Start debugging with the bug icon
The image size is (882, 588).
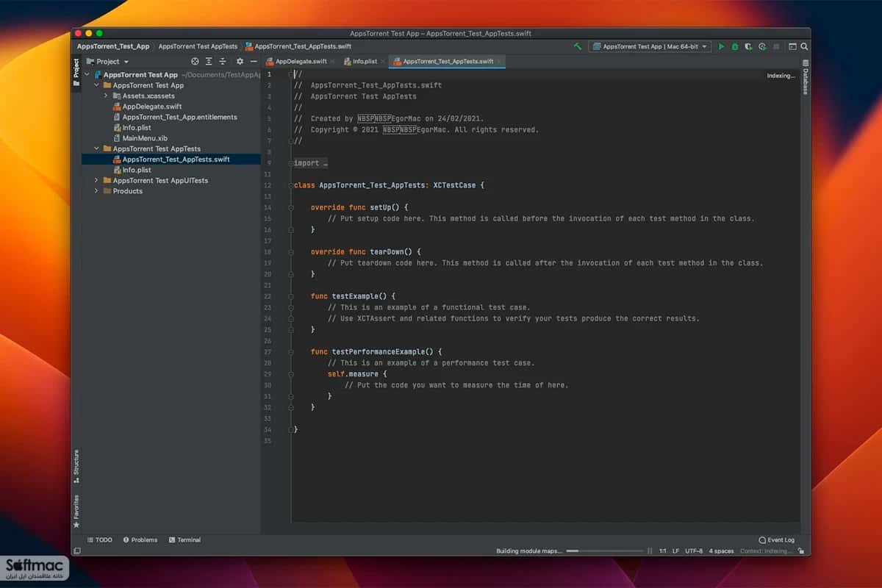[734, 46]
